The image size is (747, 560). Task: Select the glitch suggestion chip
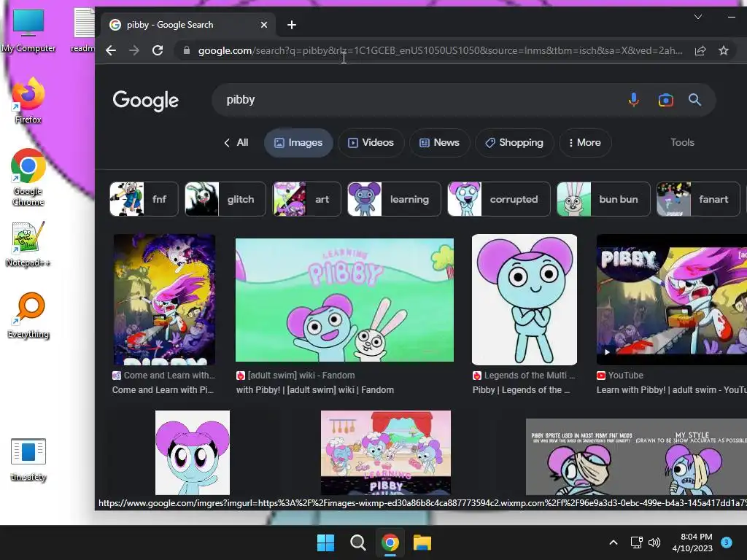[x=225, y=199]
